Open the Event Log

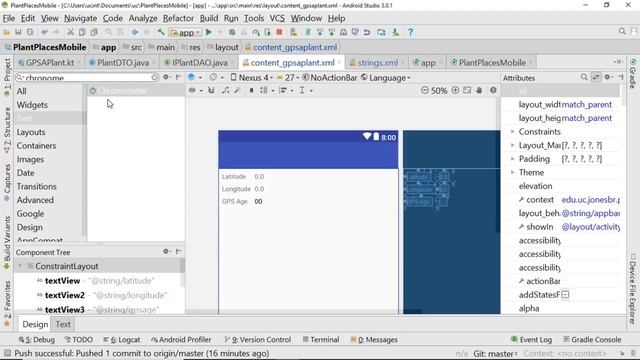tap(531, 340)
